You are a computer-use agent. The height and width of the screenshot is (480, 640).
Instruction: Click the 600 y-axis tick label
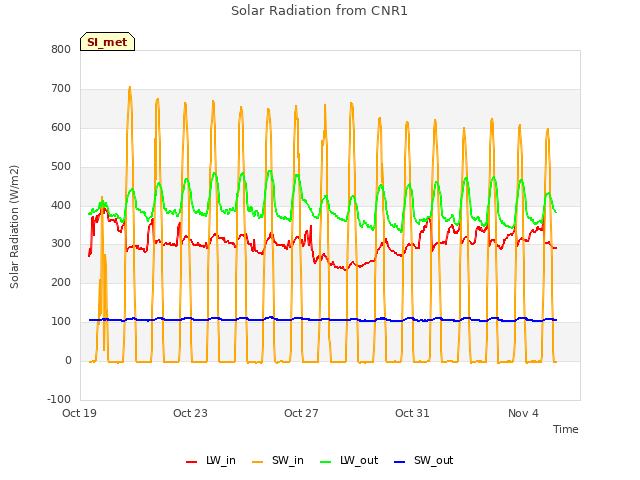[61, 127]
